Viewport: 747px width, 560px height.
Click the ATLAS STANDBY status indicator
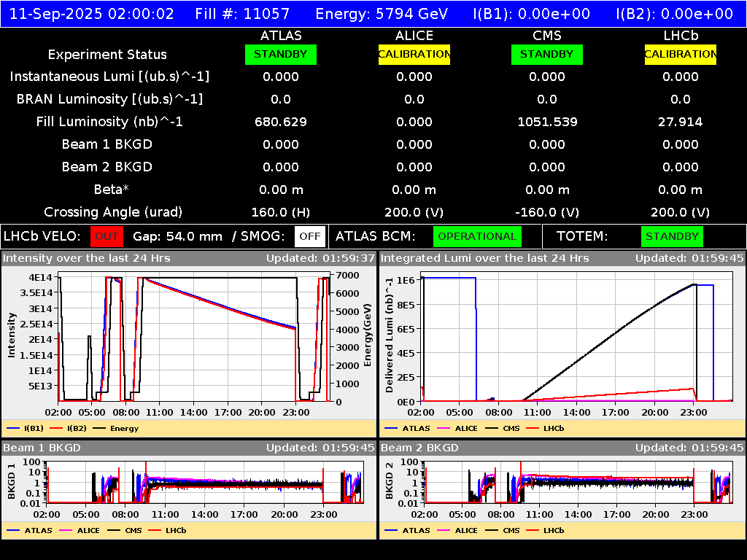click(280, 54)
